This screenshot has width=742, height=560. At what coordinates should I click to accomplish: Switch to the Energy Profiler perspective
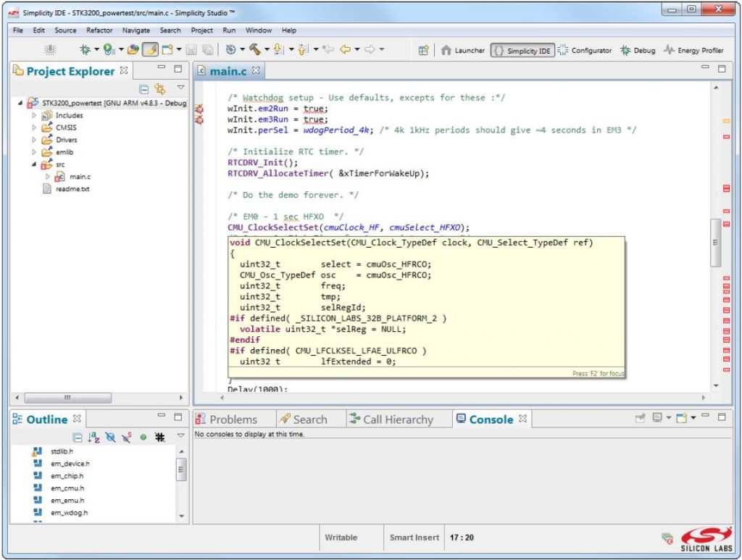click(693, 50)
